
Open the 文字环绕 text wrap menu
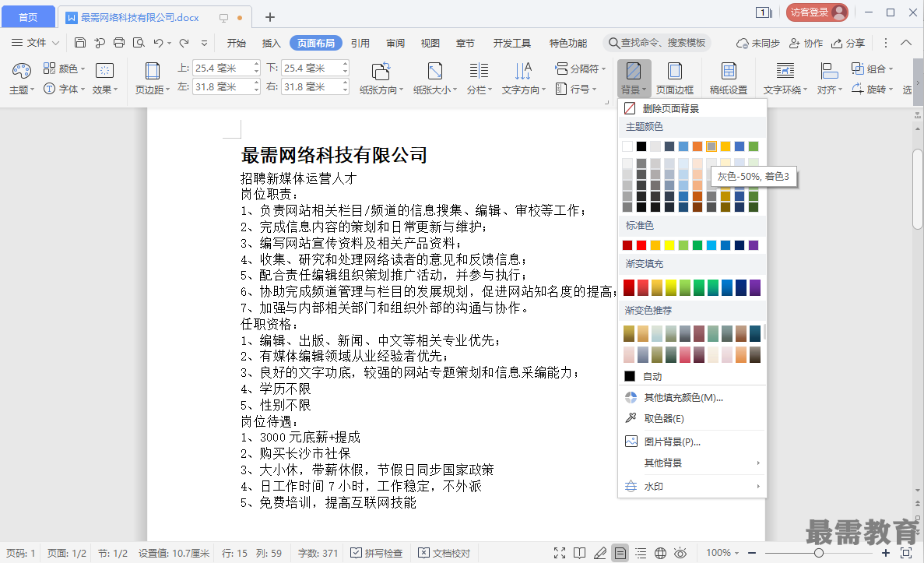785,79
